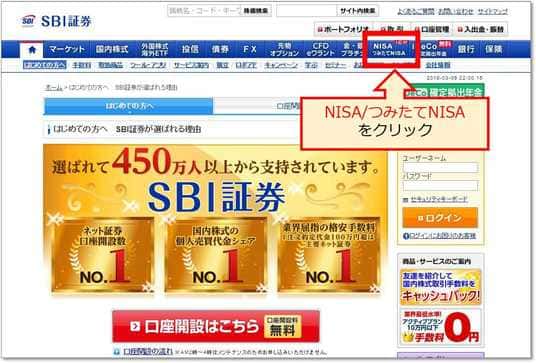Image resolution: width=536 pixels, height=363 pixels.
Task: Open the キャンペーン sub-navigation link
Action: point(281,65)
